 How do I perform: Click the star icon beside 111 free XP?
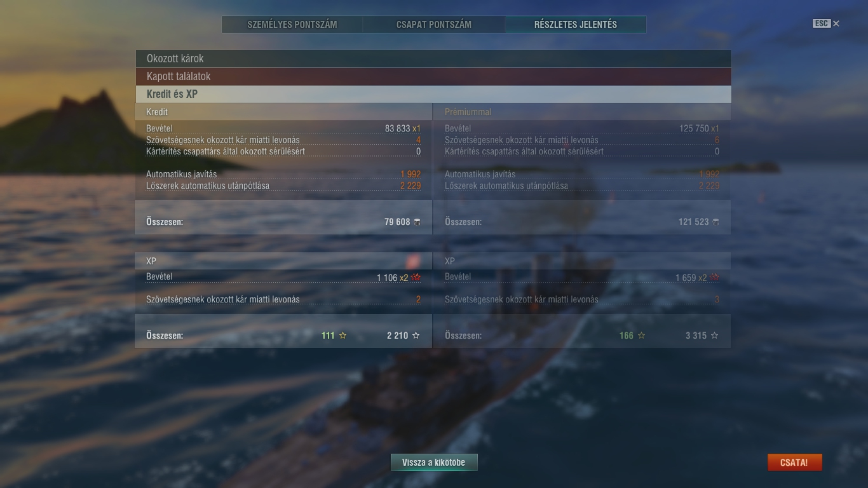(343, 335)
